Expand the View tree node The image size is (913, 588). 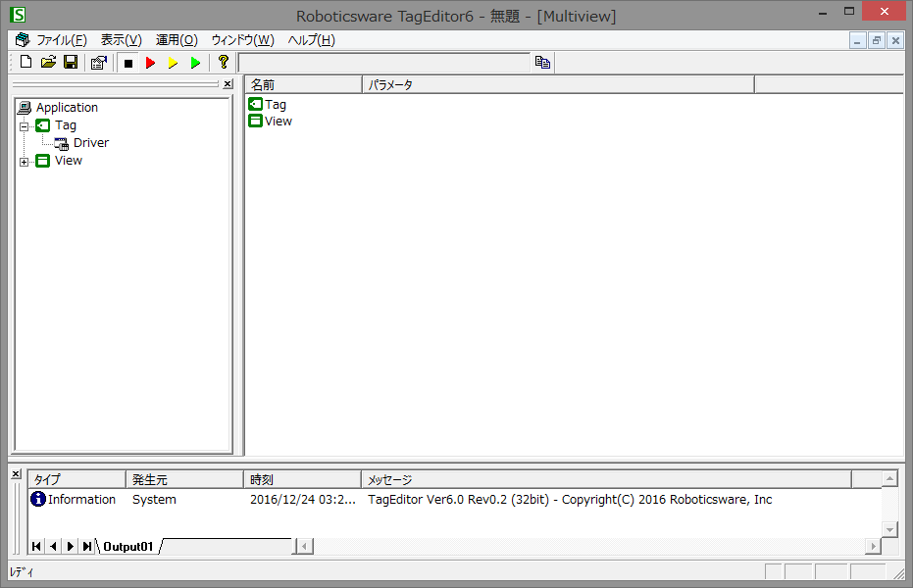click(24, 162)
